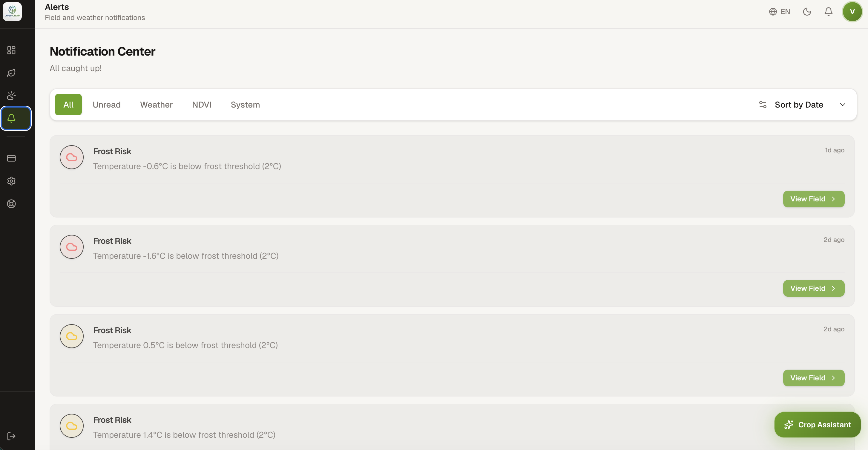The width and height of the screenshot is (868, 450).
Task: Open the weather sun-cloud icon in sidebar
Action: pos(11,96)
